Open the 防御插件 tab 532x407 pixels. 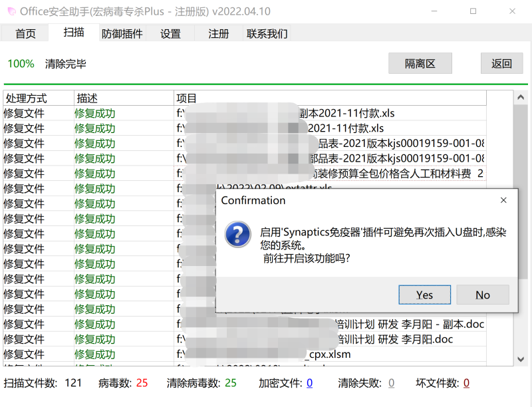click(x=122, y=33)
